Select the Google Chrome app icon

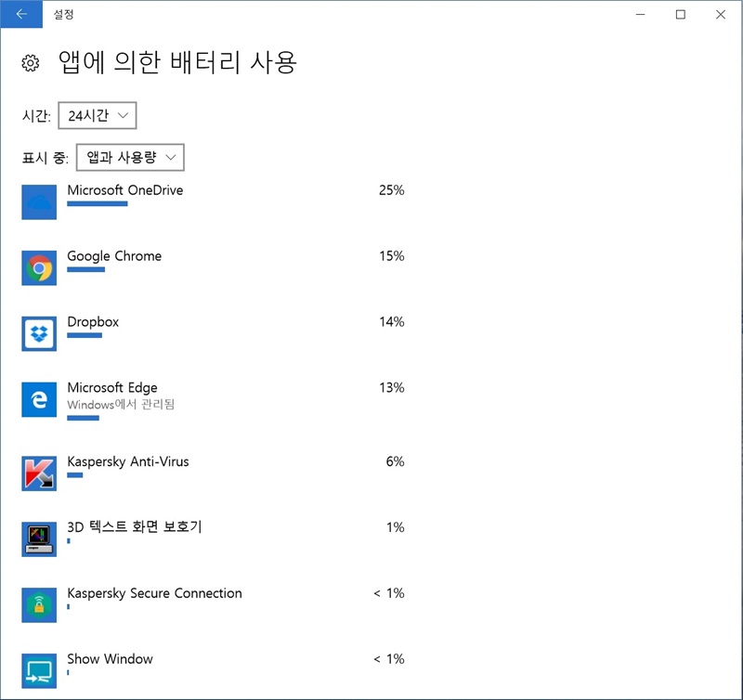(x=39, y=268)
